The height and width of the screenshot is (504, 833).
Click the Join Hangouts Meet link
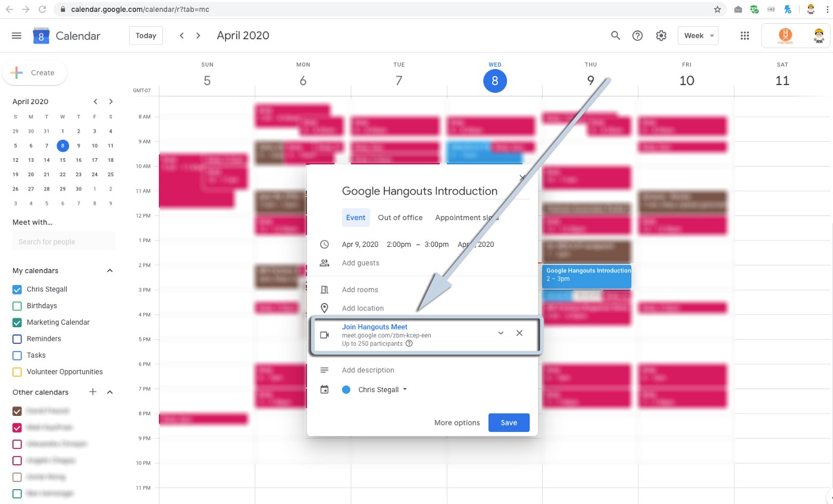pyautogui.click(x=375, y=327)
